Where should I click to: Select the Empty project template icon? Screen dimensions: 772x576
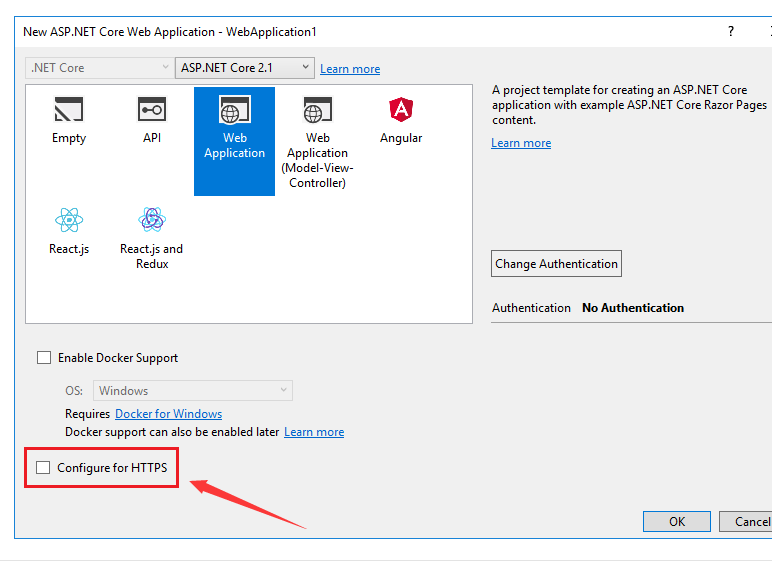tap(69, 109)
